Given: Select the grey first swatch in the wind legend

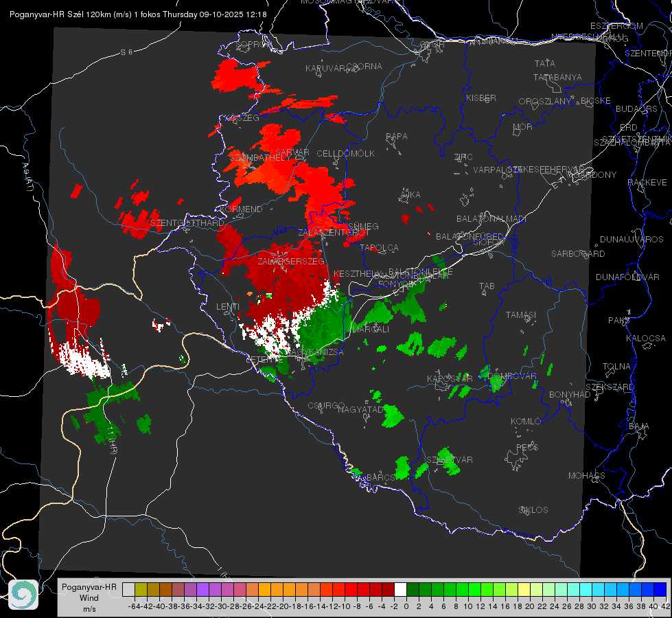Looking at the screenshot, I should tap(128, 590).
